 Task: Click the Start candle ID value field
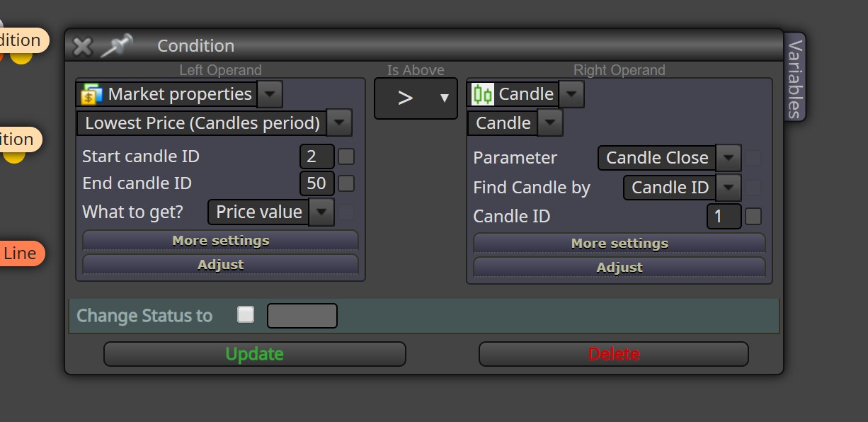click(316, 156)
